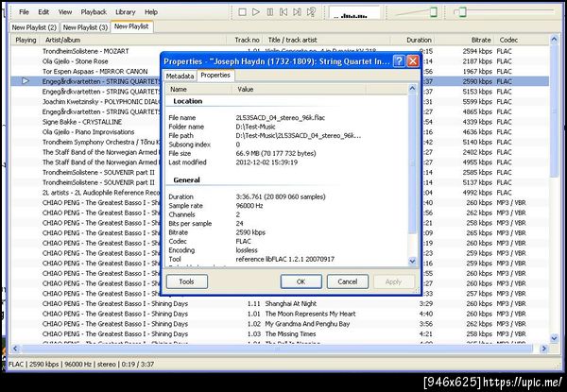Screen dimensions: 567x392
Task: Play a random track
Action: 311,12
